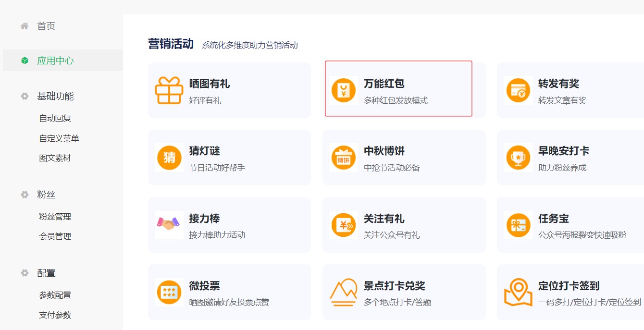Click the 任务宝 gift card icon
Image resolution: width=644 pixels, height=330 pixels.
[x=518, y=225]
